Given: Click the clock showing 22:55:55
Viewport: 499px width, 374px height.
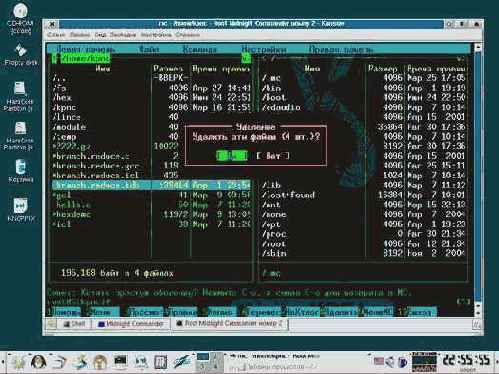Looking at the screenshot, I should point(466,361).
